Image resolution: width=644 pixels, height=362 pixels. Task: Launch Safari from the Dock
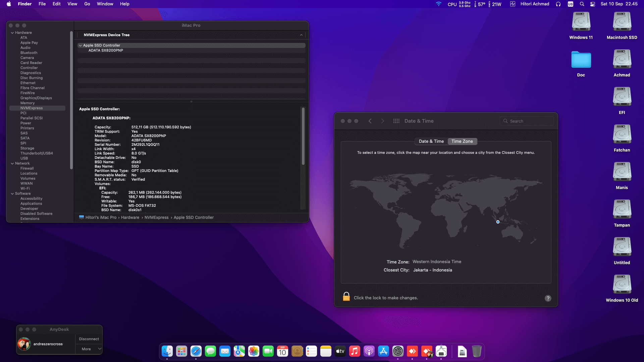coord(196,351)
